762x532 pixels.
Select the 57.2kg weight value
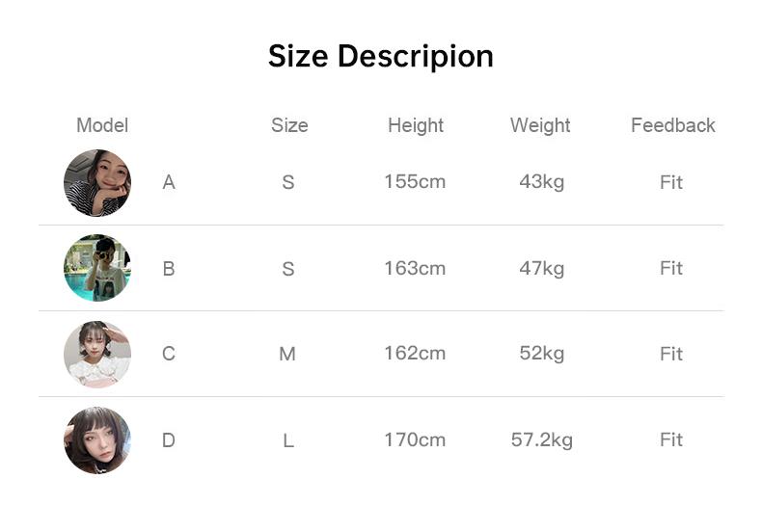point(541,439)
